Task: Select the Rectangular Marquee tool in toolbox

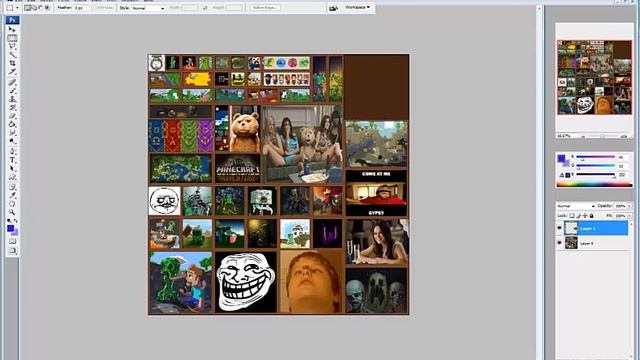Action: click(12, 38)
